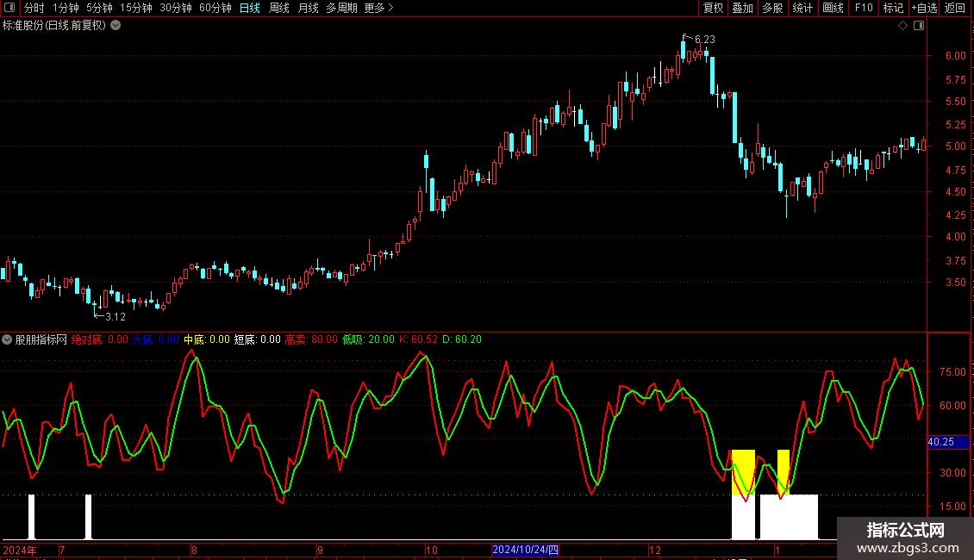Click month 12 on the time axis
The image size is (974, 560).
655,550
